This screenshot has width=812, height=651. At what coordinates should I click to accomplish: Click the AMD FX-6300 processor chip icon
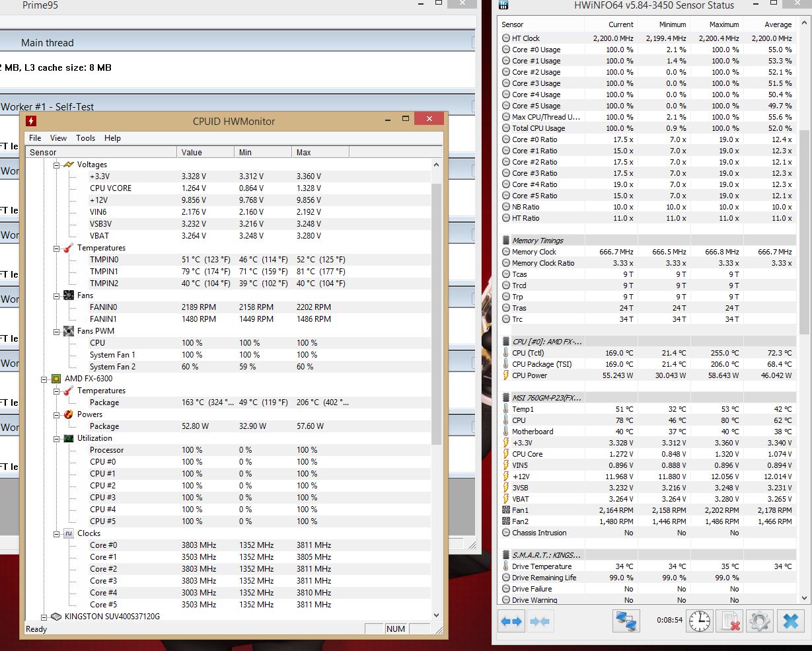56,379
